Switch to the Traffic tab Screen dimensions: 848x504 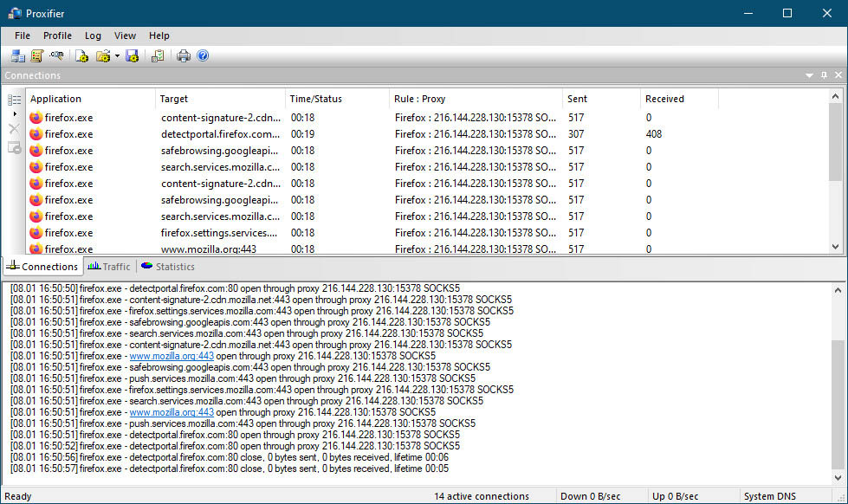[x=109, y=267]
